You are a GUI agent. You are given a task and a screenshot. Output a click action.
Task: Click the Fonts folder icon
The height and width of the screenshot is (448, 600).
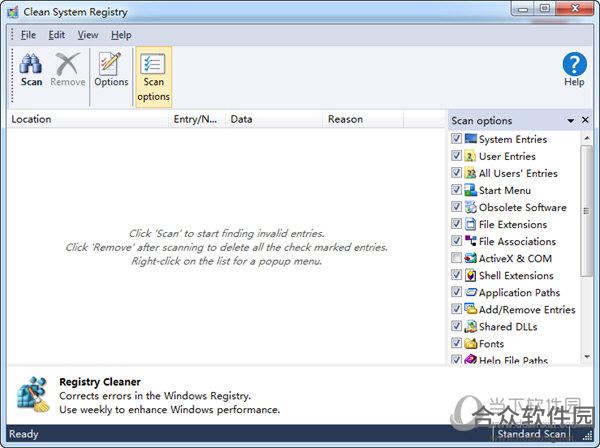click(470, 343)
